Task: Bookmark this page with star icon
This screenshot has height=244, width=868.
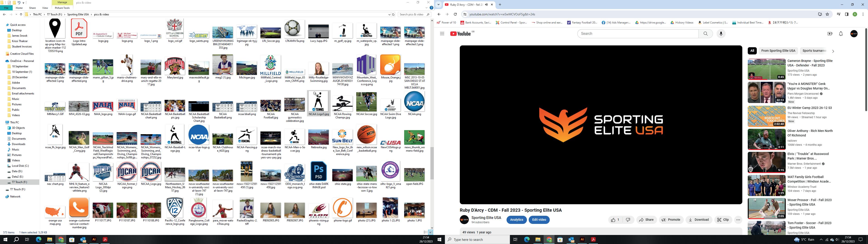Action: coord(827,14)
